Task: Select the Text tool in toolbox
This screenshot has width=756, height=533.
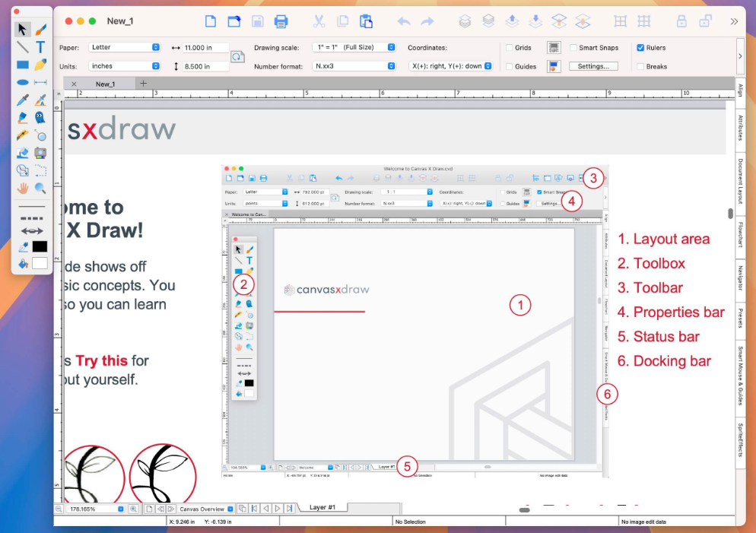Action: pos(40,47)
